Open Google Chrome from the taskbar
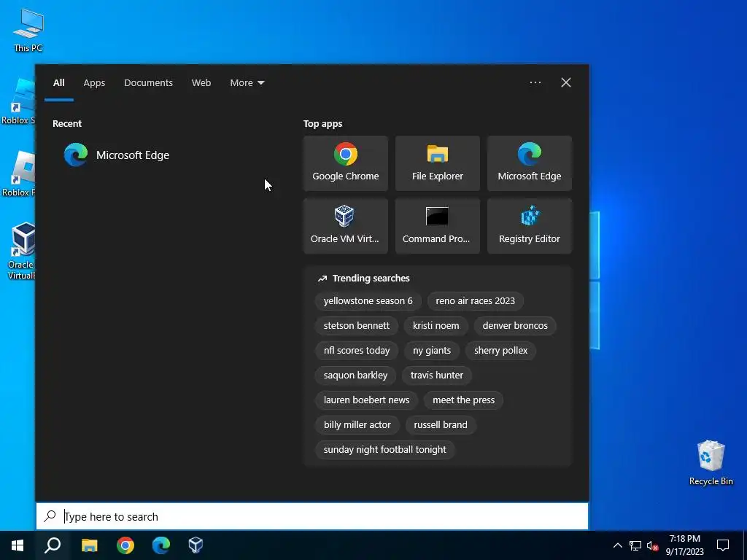The height and width of the screenshot is (560, 747). click(125, 545)
